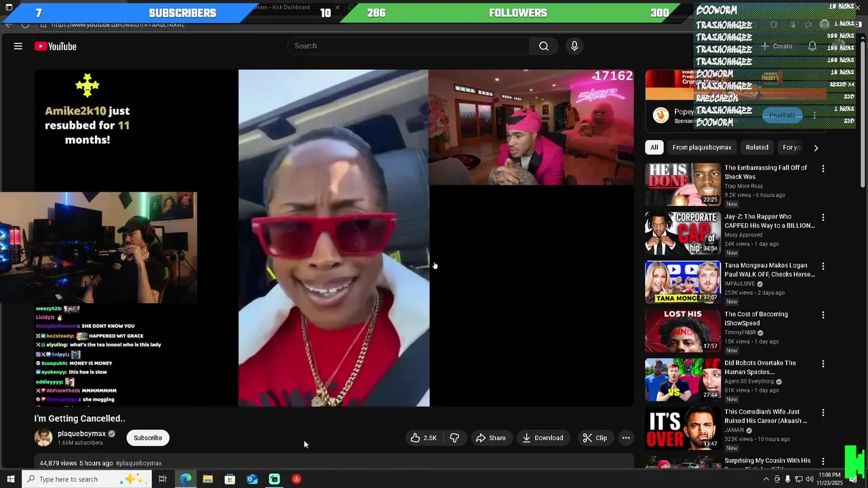This screenshot has height=488, width=868.
Task: Create a Clip using scissors button
Action: (595, 438)
